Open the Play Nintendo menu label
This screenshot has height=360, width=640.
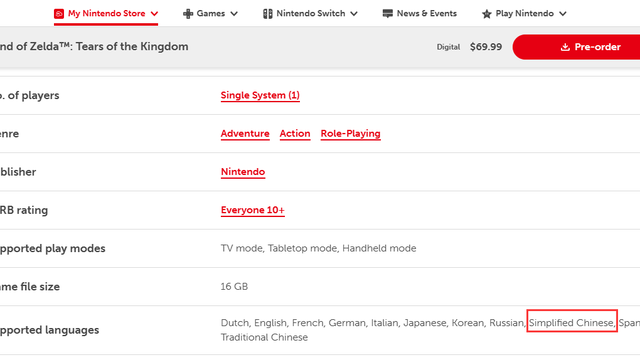[x=524, y=13]
